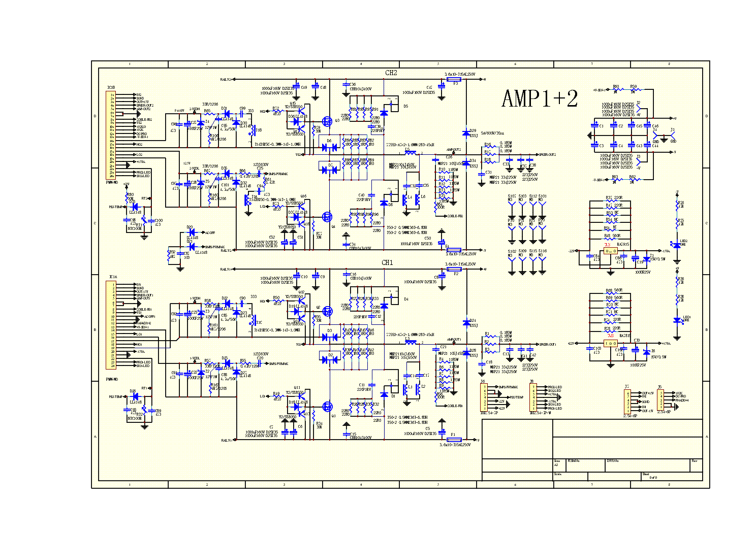Click the AMP1+2 title text

pyautogui.click(x=540, y=98)
